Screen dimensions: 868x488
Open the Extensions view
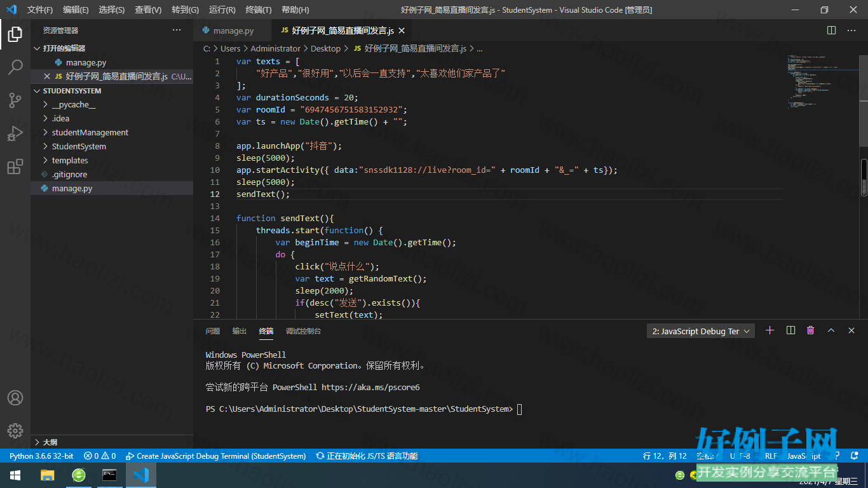15,166
